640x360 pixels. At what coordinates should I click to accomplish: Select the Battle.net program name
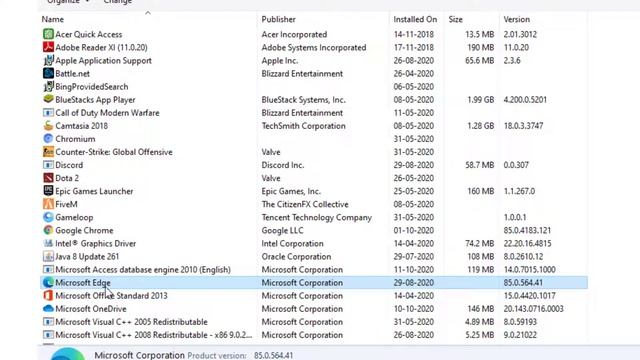tap(72, 73)
